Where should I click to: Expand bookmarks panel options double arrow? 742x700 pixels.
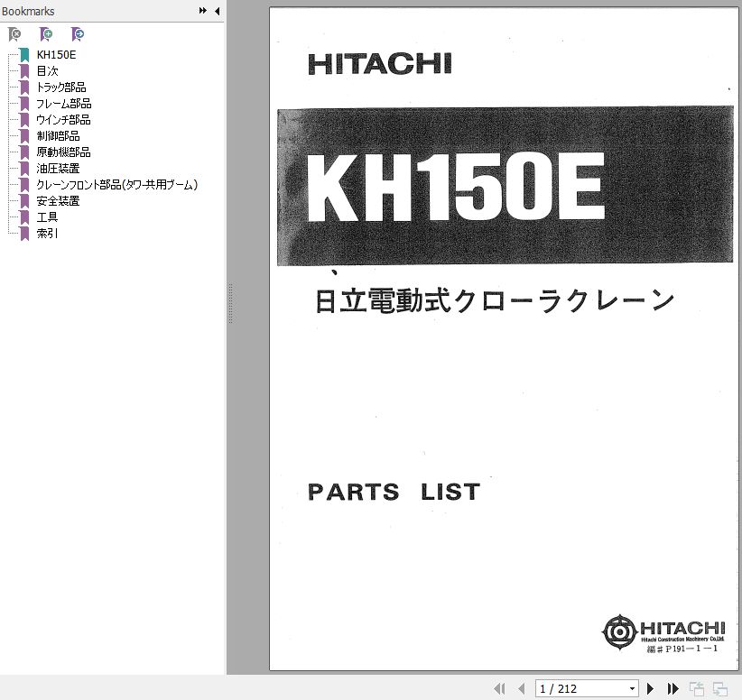pos(202,11)
